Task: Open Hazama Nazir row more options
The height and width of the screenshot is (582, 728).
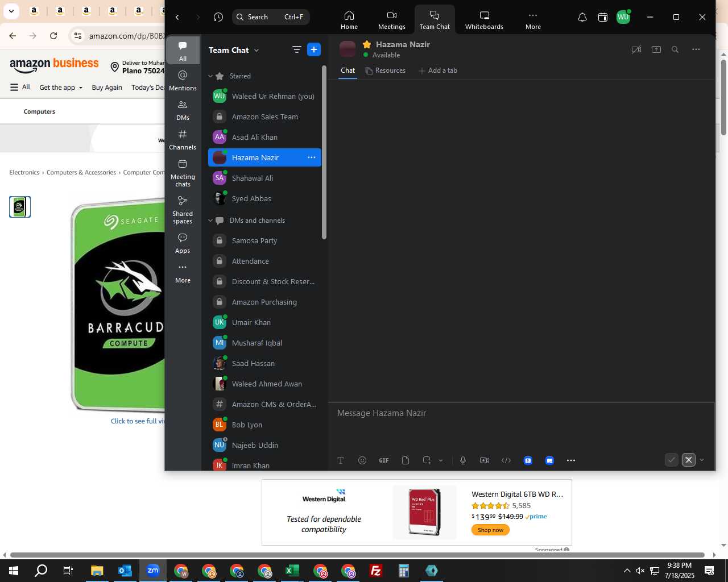Action: [311, 157]
